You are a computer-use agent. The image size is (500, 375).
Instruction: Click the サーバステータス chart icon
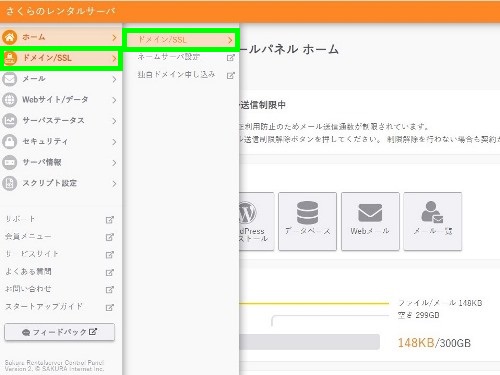[10, 121]
